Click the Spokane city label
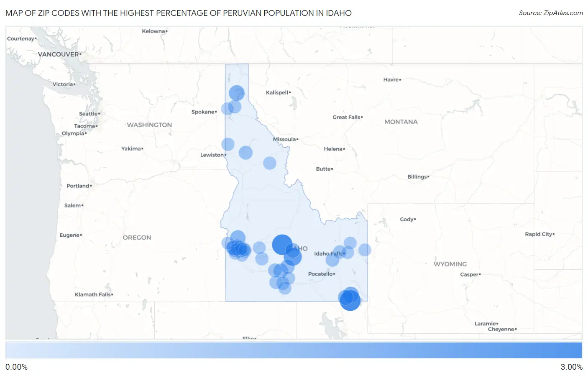This screenshot has width=588, height=376. point(203,112)
